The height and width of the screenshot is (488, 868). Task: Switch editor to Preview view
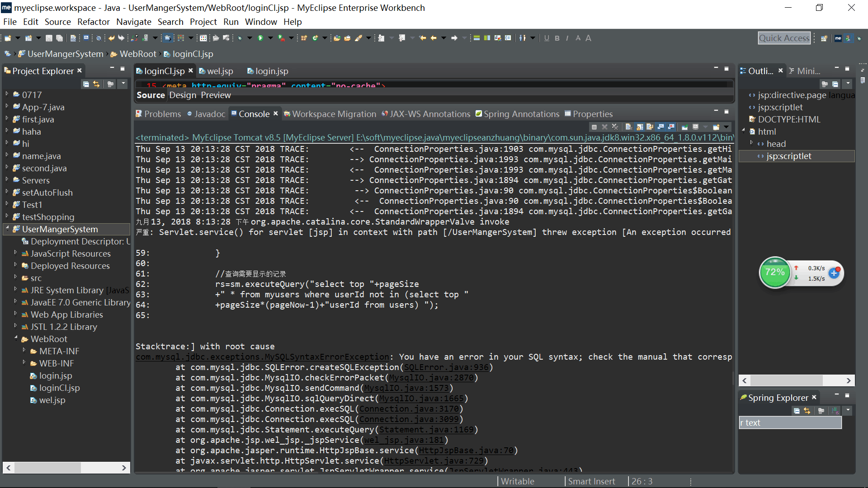click(x=216, y=95)
